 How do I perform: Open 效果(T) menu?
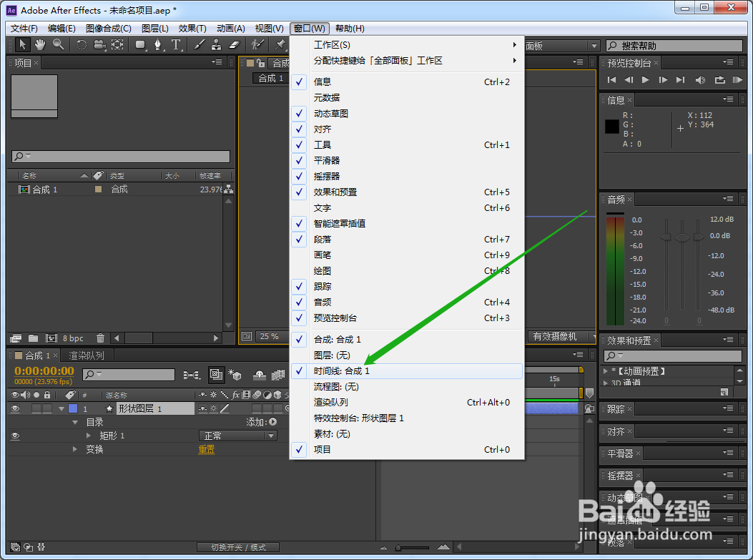coord(192,29)
